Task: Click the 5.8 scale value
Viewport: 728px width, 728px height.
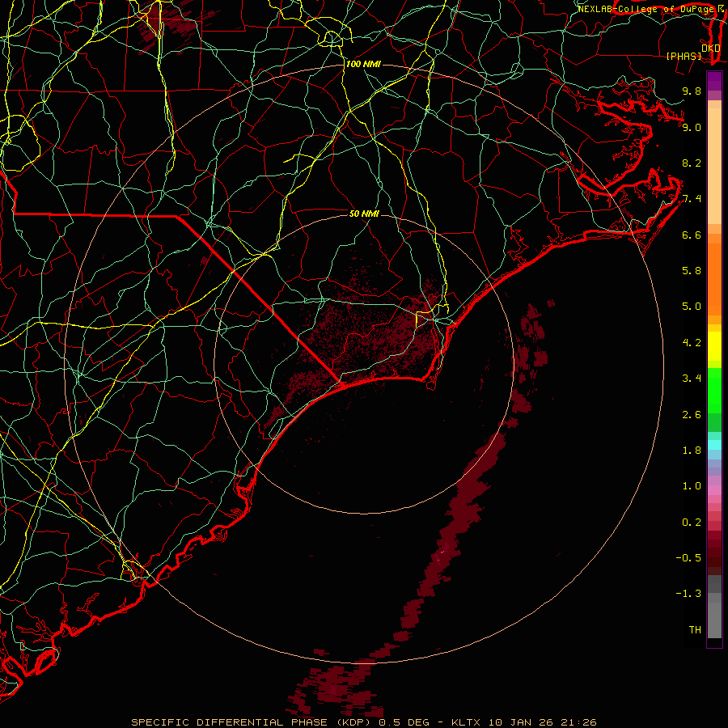Action: click(692, 271)
